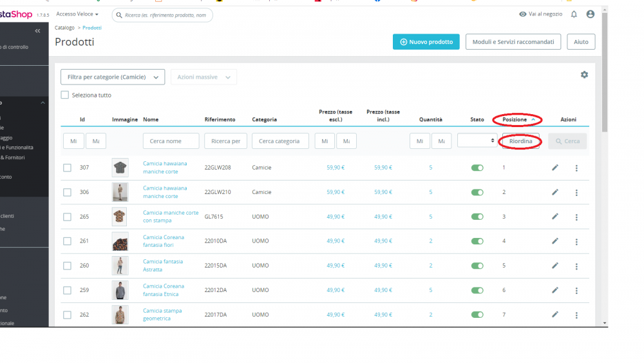Sort by Riferimento column header
This screenshot has height=363, width=644.
coord(220,120)
